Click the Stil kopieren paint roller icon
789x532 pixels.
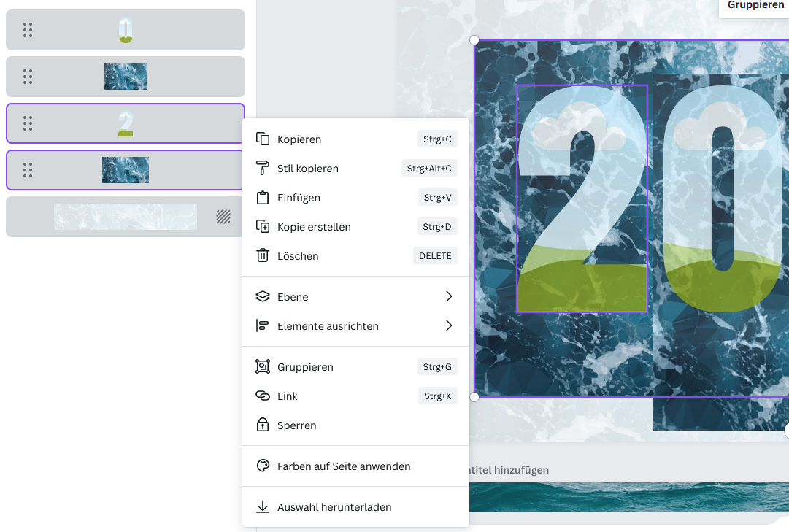(x=263, y=169)
